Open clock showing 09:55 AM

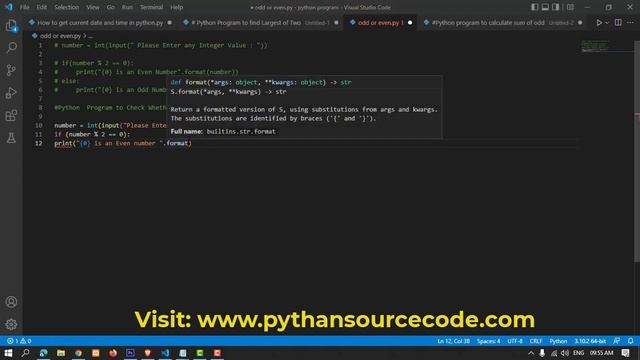[x=601, y=353]
